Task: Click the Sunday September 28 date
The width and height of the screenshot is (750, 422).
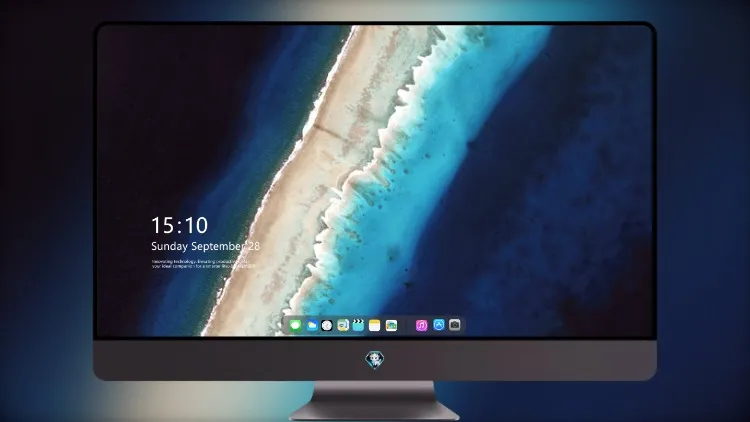Action: [x=206, y=246]
